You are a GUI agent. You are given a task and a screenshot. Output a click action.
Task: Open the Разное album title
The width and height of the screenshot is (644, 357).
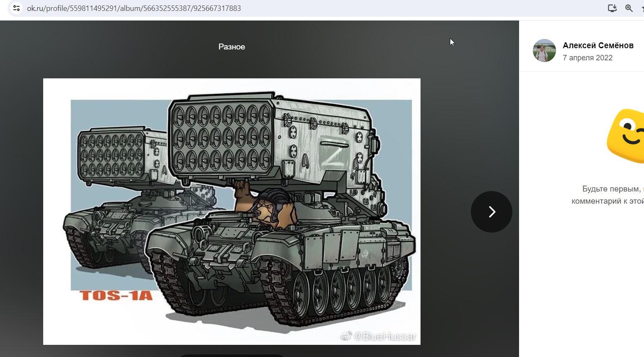[x=231, y=47]
